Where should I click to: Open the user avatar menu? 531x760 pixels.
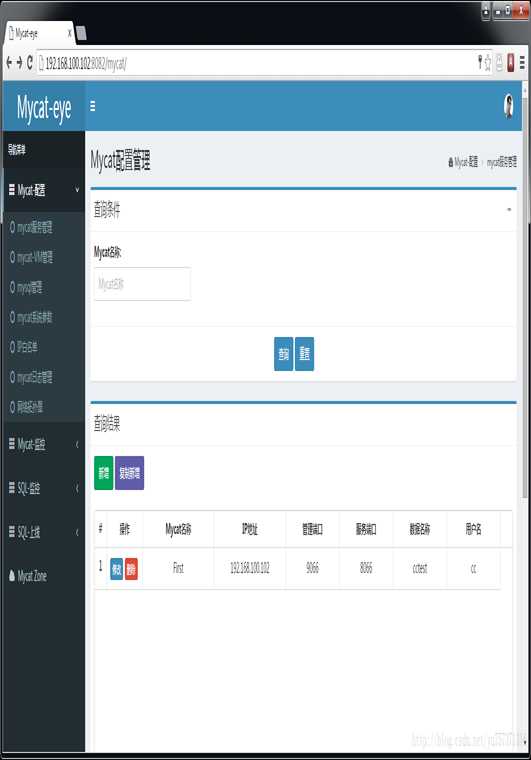click(508, 106)
